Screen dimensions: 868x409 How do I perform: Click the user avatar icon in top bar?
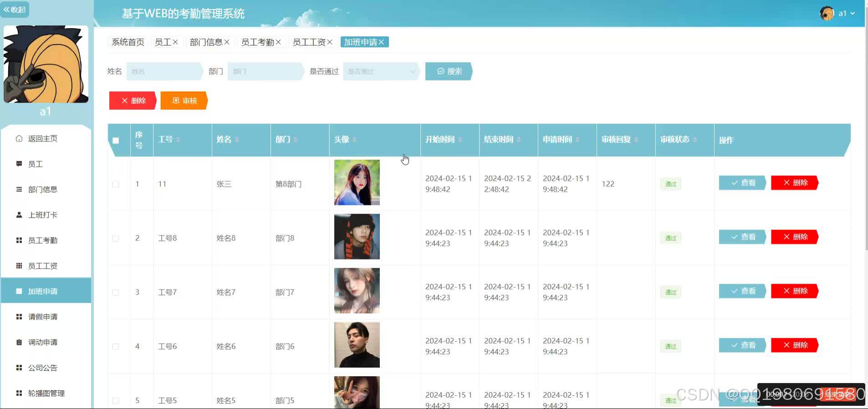pos(827,13)
